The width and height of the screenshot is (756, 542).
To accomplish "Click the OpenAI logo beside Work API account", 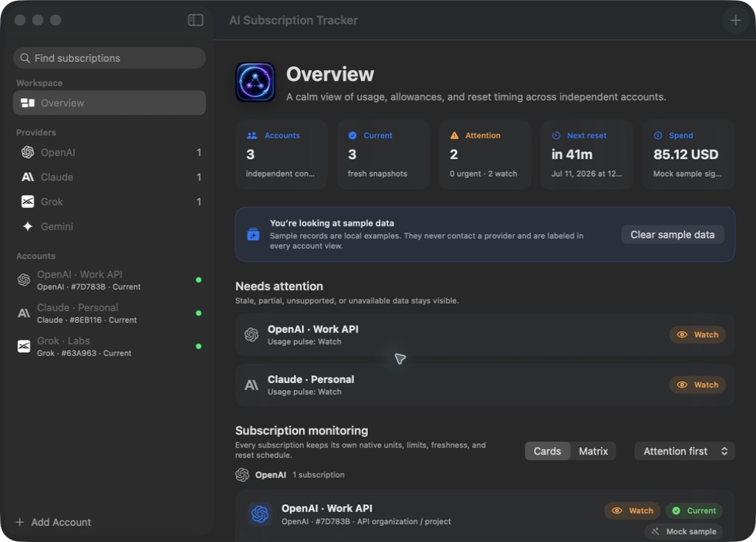I will pos(24,280).
